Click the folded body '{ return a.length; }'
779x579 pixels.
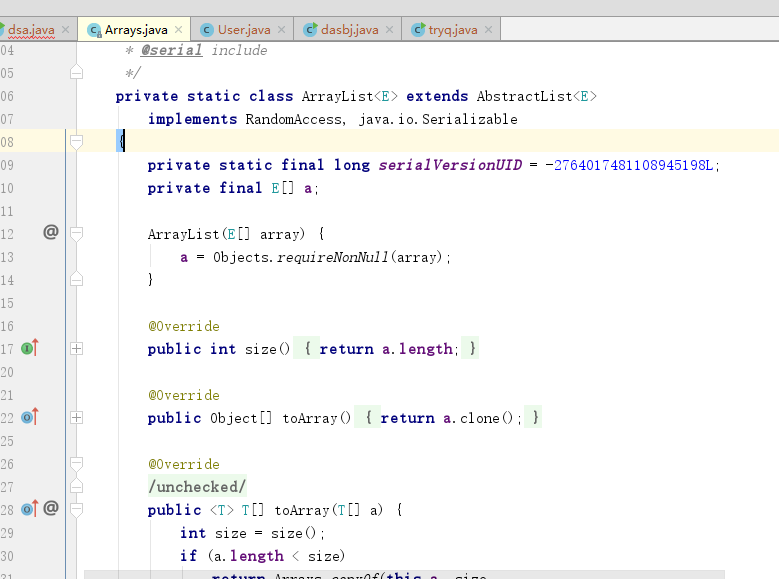[386, 348]
